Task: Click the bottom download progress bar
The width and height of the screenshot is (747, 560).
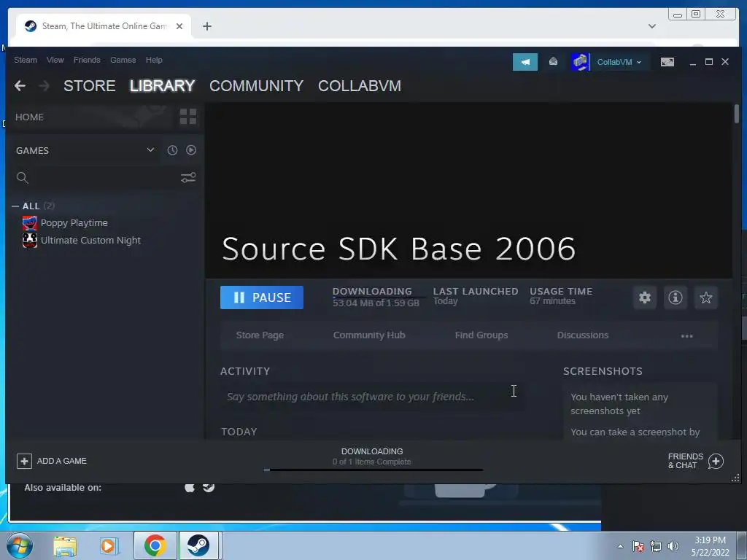Action: 373,470
